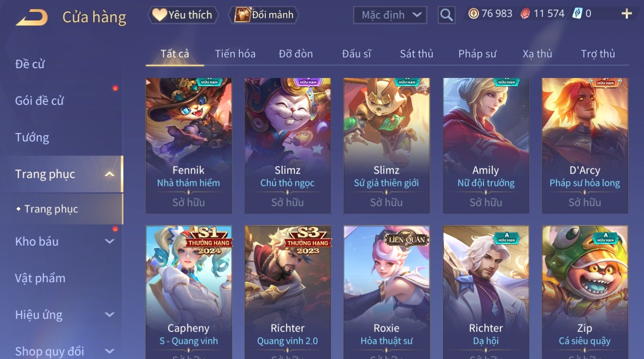
Task: Open the Mặc định sort dropdown
Action: (390, 15)
